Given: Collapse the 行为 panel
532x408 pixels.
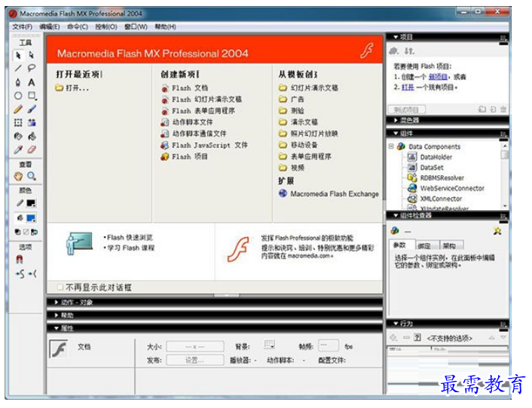Looking at the screenshot, I should coord(396,324).
